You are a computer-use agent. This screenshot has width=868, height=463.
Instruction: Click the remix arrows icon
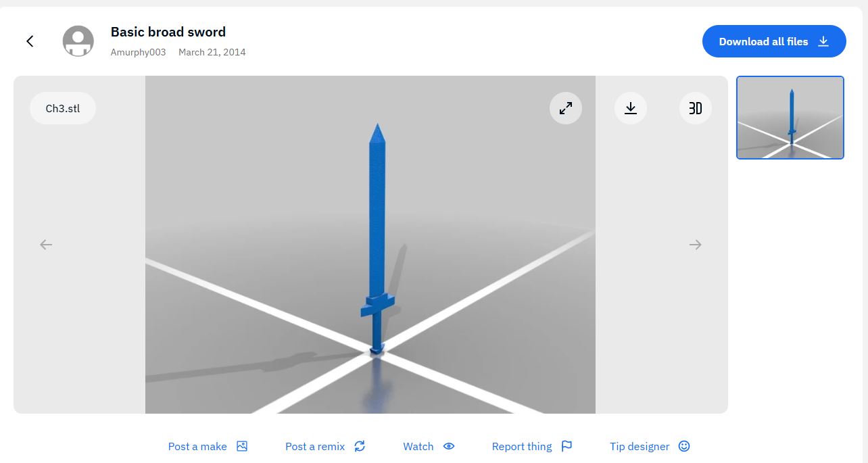360,446
